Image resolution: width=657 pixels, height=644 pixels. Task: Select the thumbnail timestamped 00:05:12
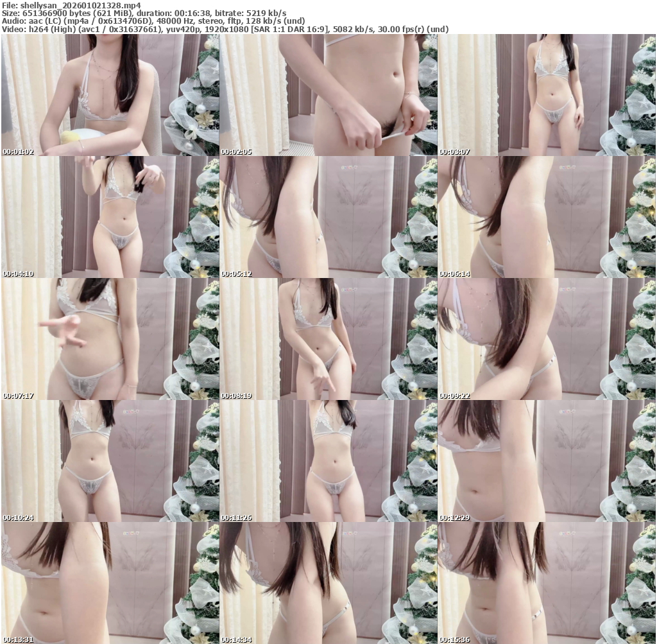click(x=328, y=217)
